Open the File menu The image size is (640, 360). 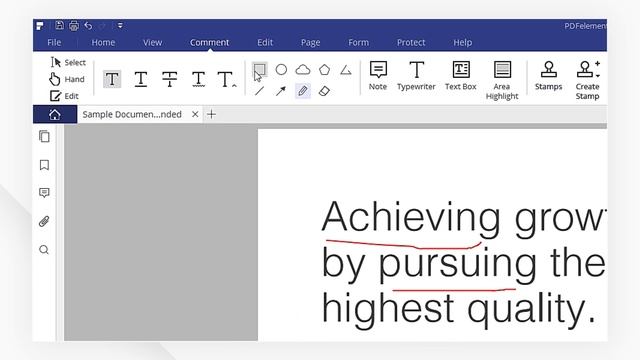(x=54, y=42)
